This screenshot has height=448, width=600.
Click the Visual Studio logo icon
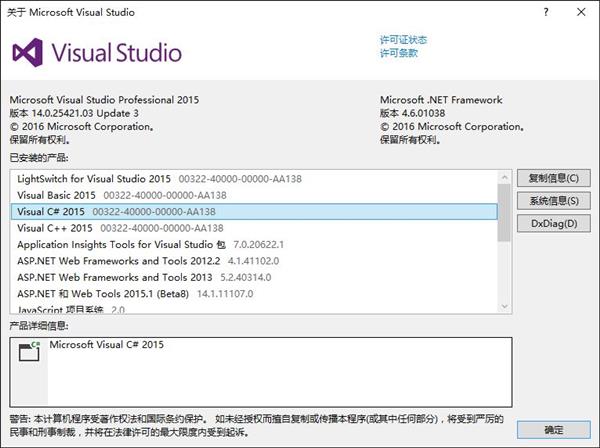(28, 52)
